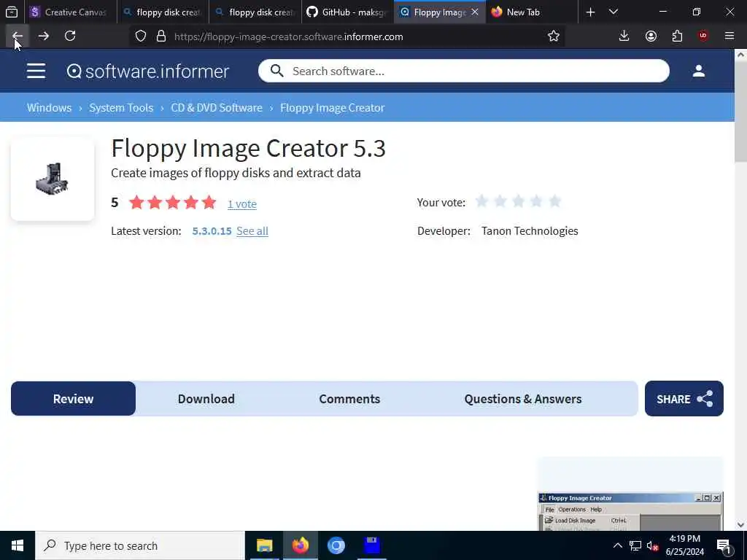
Task: Bookmark this page with star icon
Action: [x=554, y=36]
